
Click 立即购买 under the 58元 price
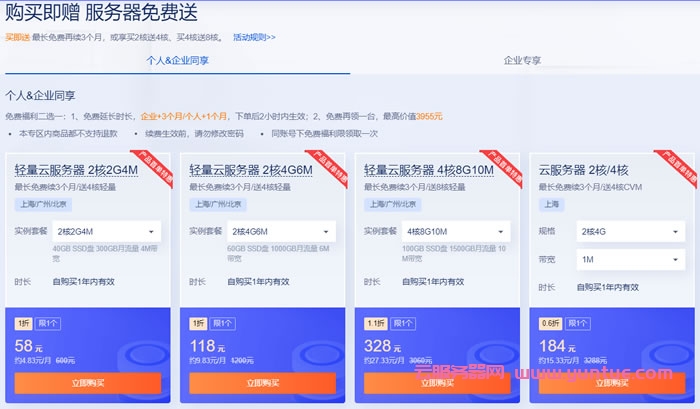click(87, 383)
